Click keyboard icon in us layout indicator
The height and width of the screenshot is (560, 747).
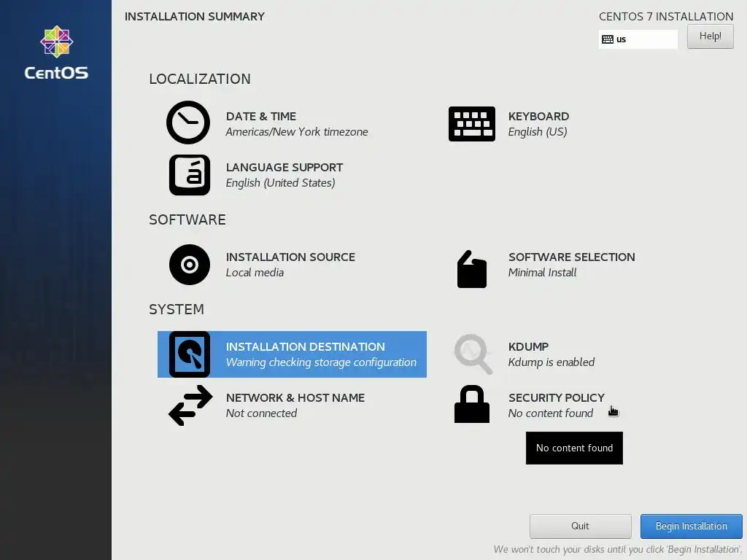608,39
